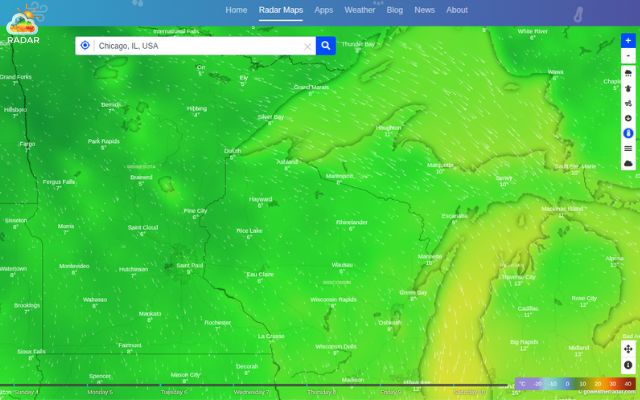640x400 pixels.
Task: Click the Green Bay city label
Action: (x=413, y=293)
